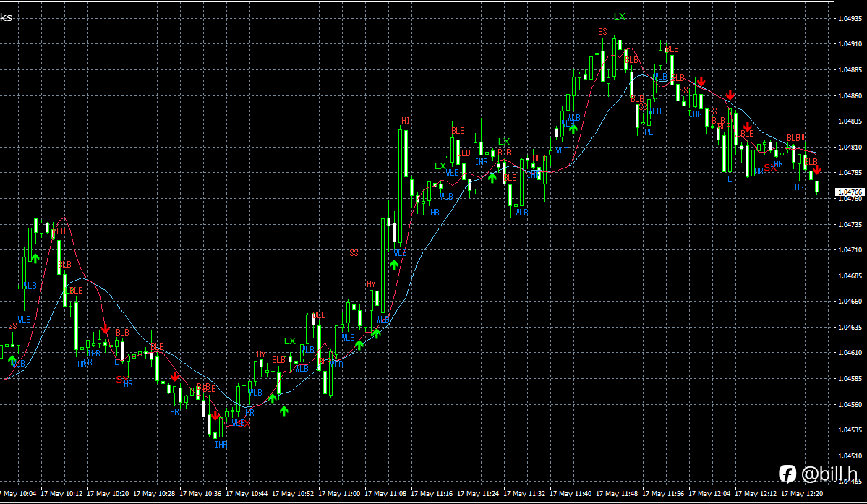Click the 1.04735 price axis label

coord(850,225)
